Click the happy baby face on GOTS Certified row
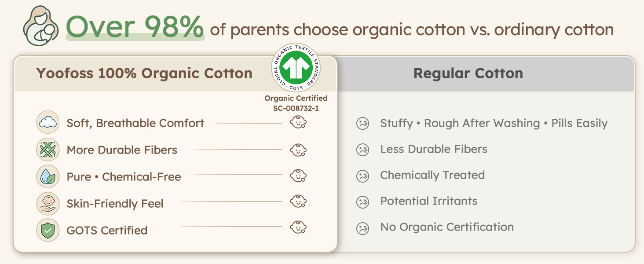644x264 pixels. point(298,227)
